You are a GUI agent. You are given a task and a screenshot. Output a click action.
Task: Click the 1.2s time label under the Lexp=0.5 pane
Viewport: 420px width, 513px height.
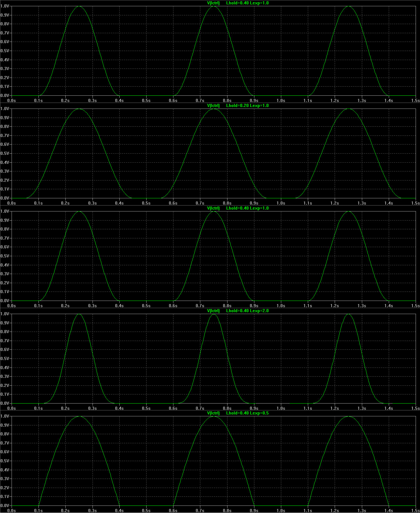tap(335, 510)
